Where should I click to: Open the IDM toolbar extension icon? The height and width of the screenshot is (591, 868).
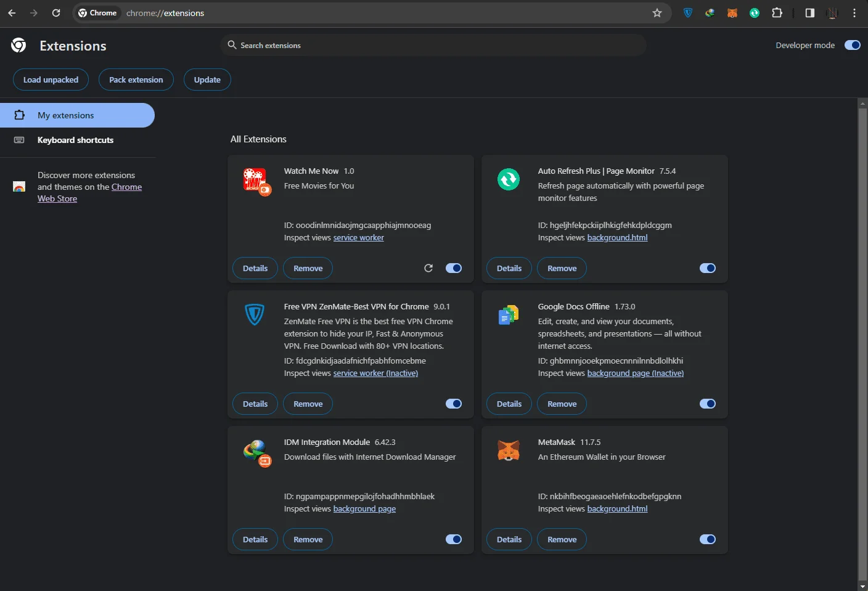pos(710,13)
